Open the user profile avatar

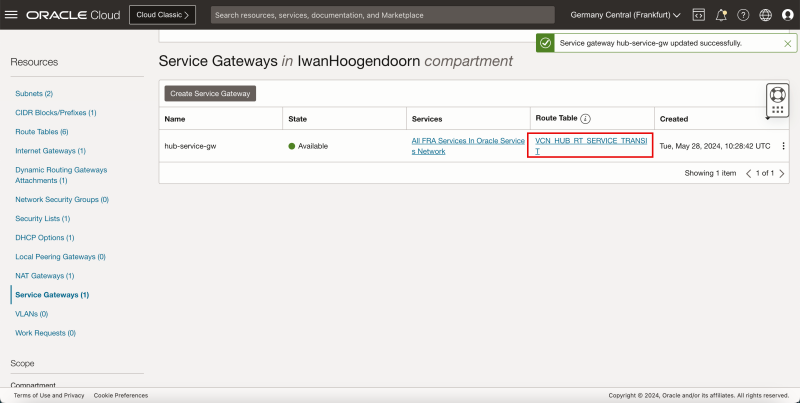tap(787, 15)
